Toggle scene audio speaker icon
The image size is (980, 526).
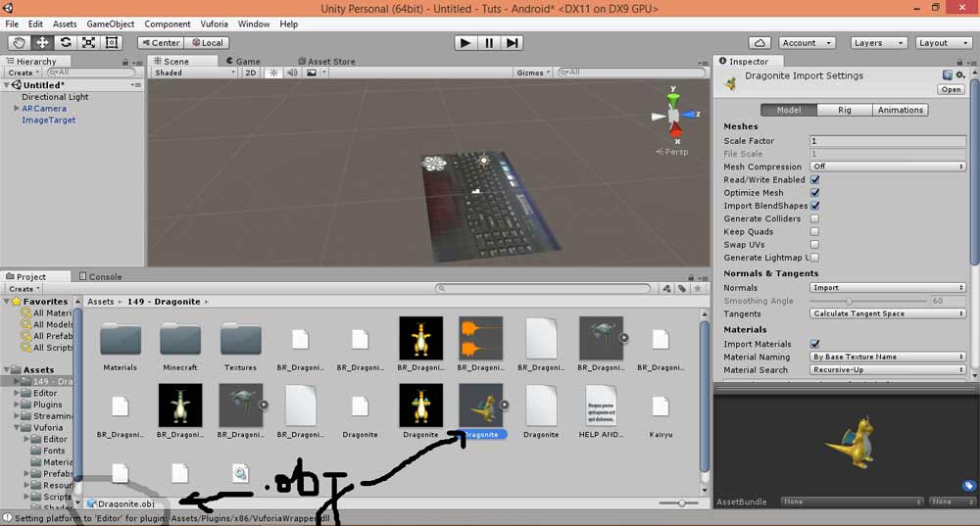[x=292, y=72]
